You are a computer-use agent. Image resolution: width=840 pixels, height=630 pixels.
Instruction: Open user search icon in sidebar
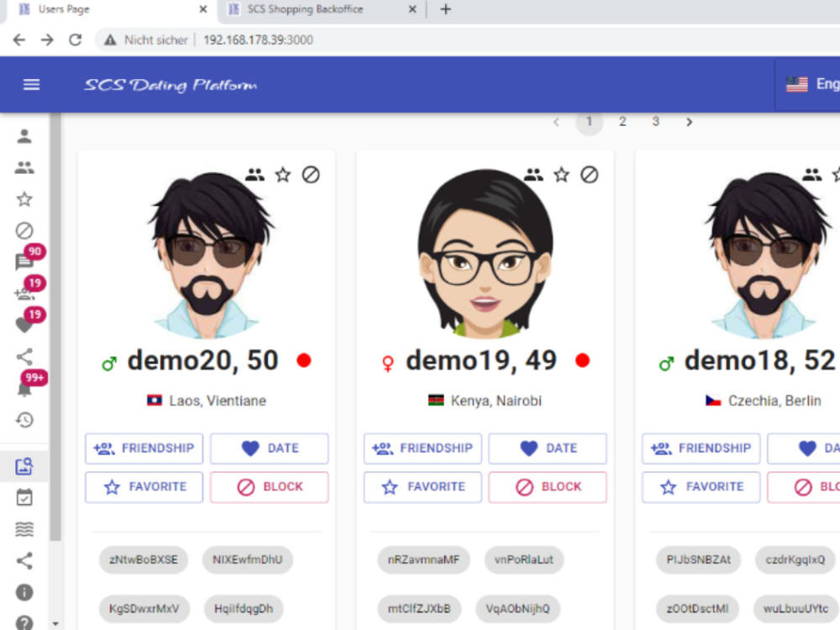[24, 466]
